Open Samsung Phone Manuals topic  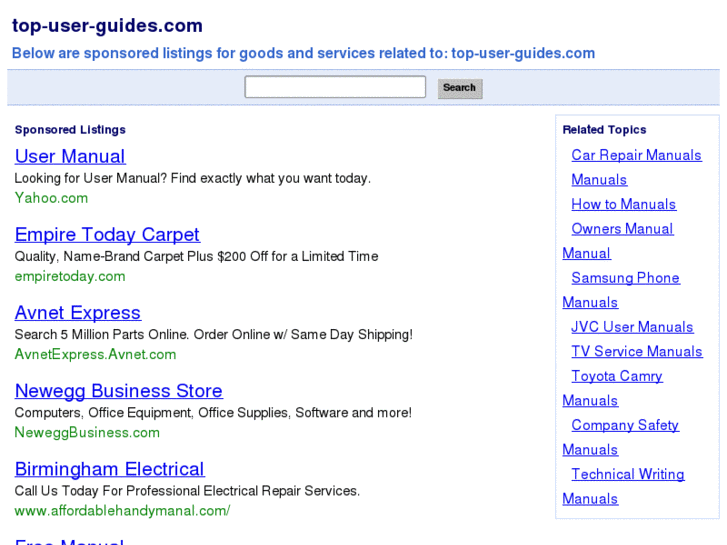tap(625, 278)
